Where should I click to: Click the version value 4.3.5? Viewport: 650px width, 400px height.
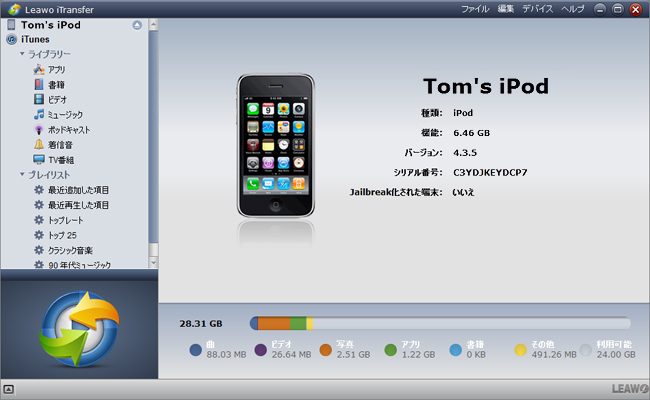(465, 153)
